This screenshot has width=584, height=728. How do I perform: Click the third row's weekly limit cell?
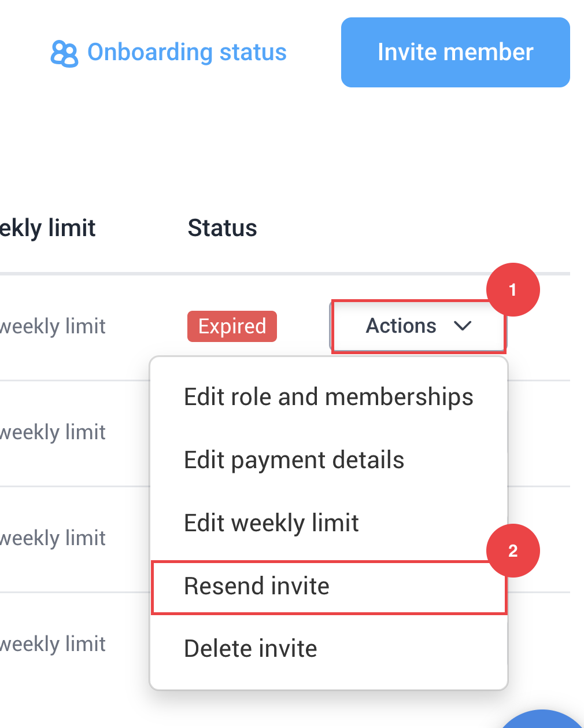(53, 538)
